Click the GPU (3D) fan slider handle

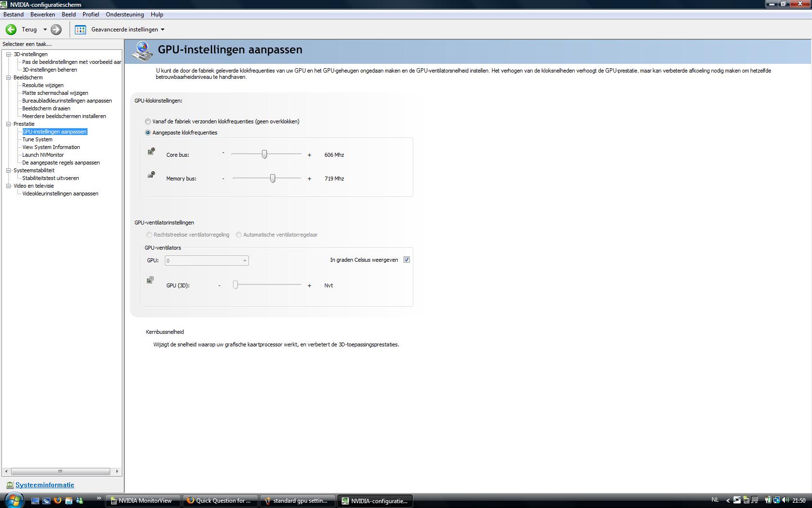[235, 285]
